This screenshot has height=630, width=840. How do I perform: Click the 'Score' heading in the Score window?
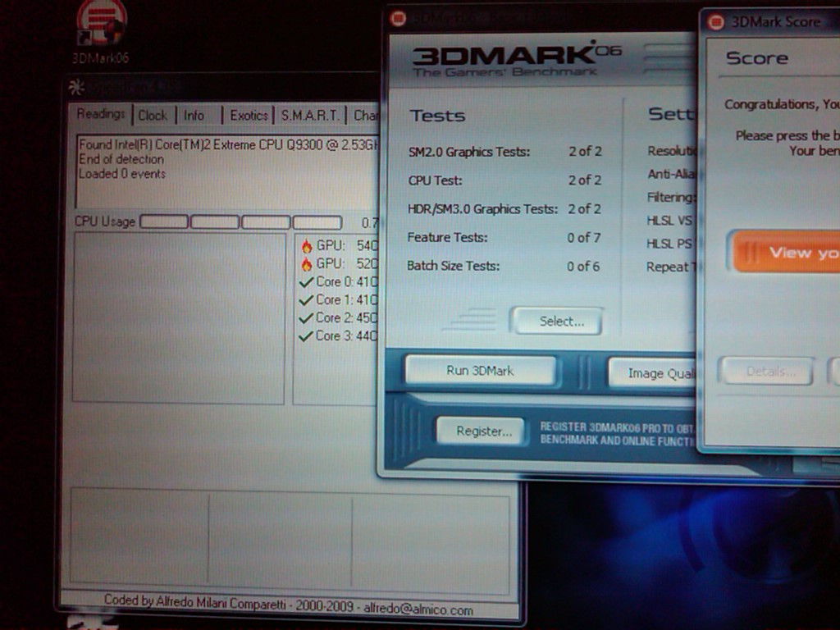[756, 58]
